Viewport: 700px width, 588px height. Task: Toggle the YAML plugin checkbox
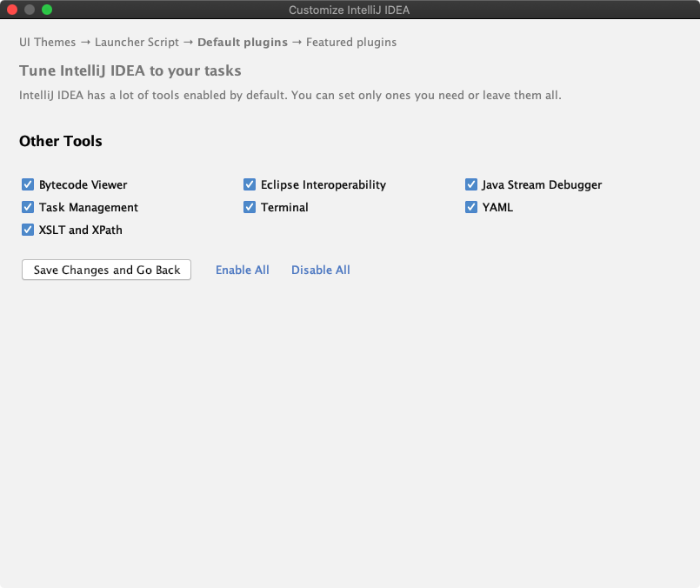pyautogui.click(x=471, y=207)
